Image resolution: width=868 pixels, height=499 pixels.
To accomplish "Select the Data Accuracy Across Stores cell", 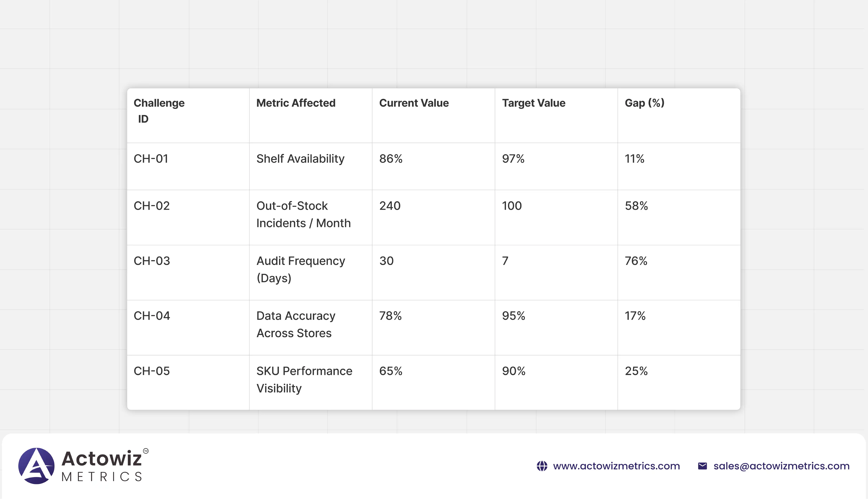I will tap(296, 324).
